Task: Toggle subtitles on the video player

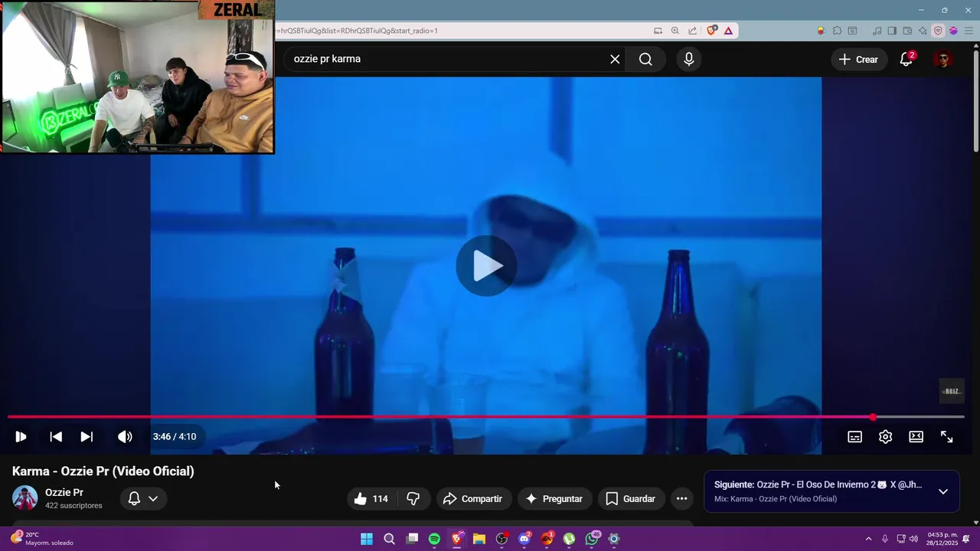Action: click(854, 436)
